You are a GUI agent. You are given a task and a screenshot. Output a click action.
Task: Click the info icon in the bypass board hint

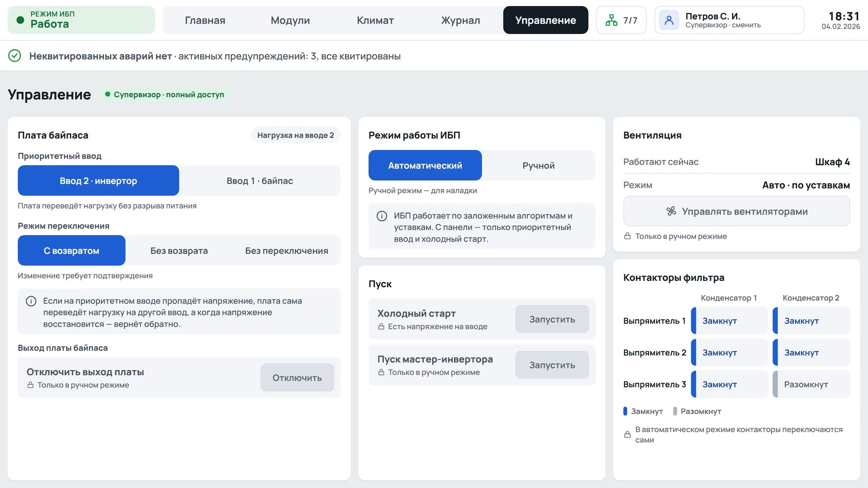tap(31, 301)
